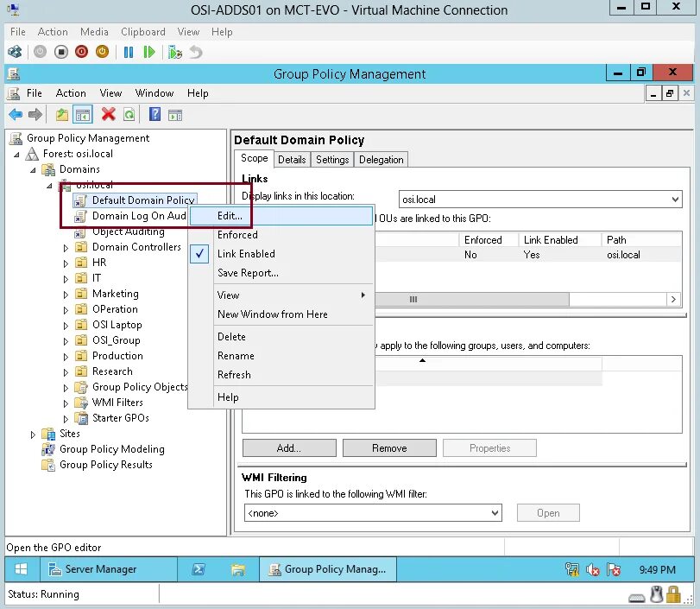The height and width of the screenshot is (609, 700).
Task: Click the Windows Start button
Action: coord(21,568)
